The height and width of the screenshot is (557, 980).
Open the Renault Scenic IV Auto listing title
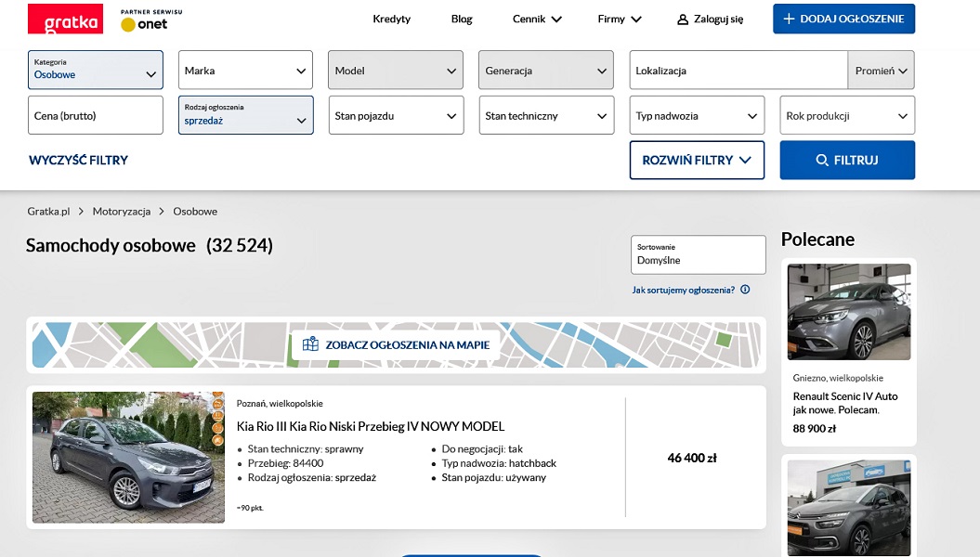coord(845,403)
